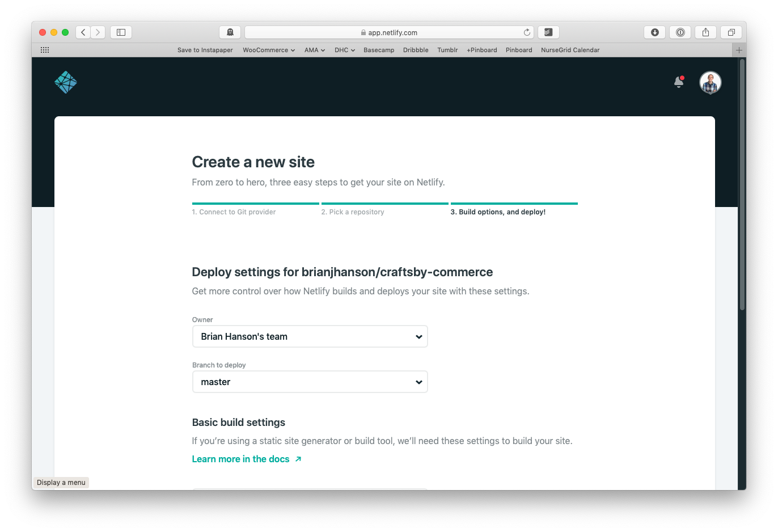Open the notifications bell

point(679,82)
